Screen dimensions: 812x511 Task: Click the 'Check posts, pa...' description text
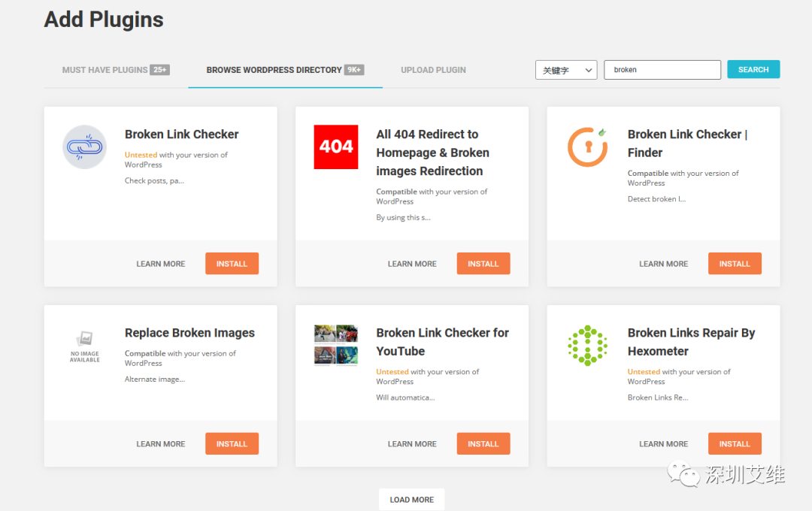pyautogui.click(x=154, y=180)
